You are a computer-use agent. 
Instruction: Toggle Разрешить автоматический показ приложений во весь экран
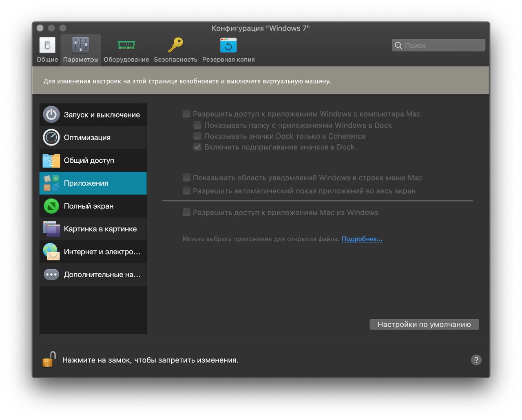186,190
